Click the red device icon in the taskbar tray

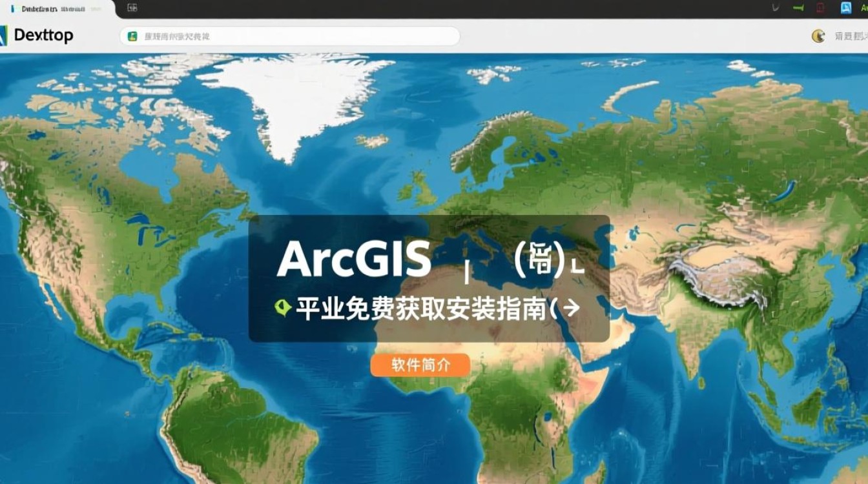click(820, 8)
